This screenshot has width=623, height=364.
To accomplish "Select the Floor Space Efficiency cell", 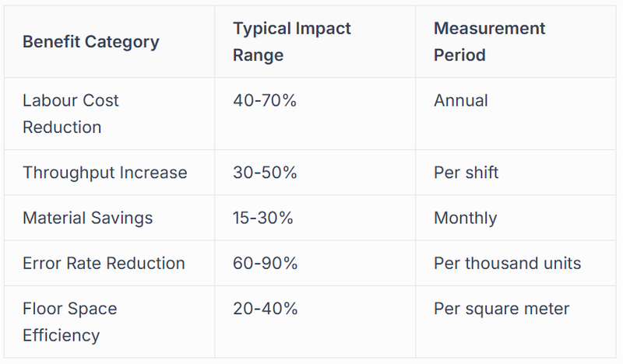I will tap(70, 322).
